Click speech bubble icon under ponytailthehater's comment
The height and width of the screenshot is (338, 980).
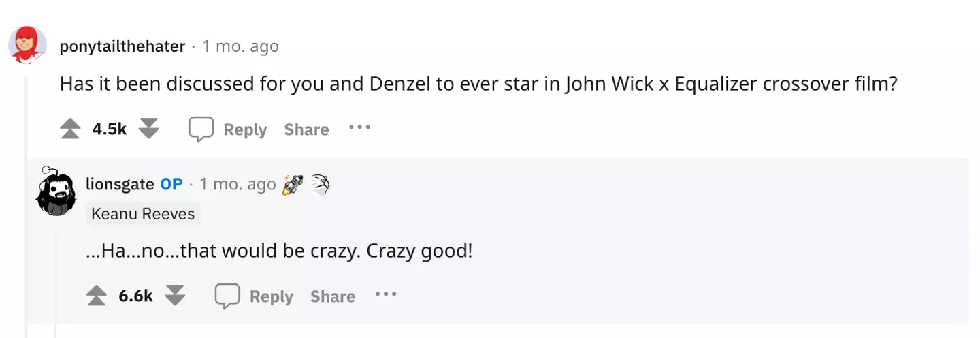pos(201,129)
